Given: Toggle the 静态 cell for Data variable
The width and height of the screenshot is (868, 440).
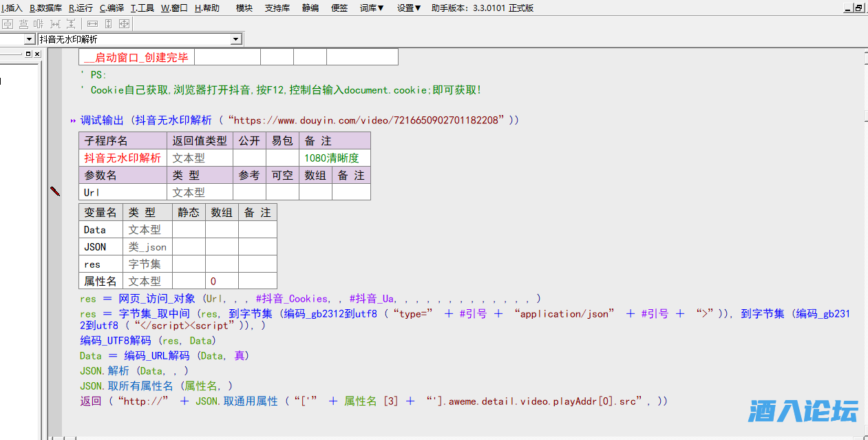Looking at the screenshot, I should [189, 230].
